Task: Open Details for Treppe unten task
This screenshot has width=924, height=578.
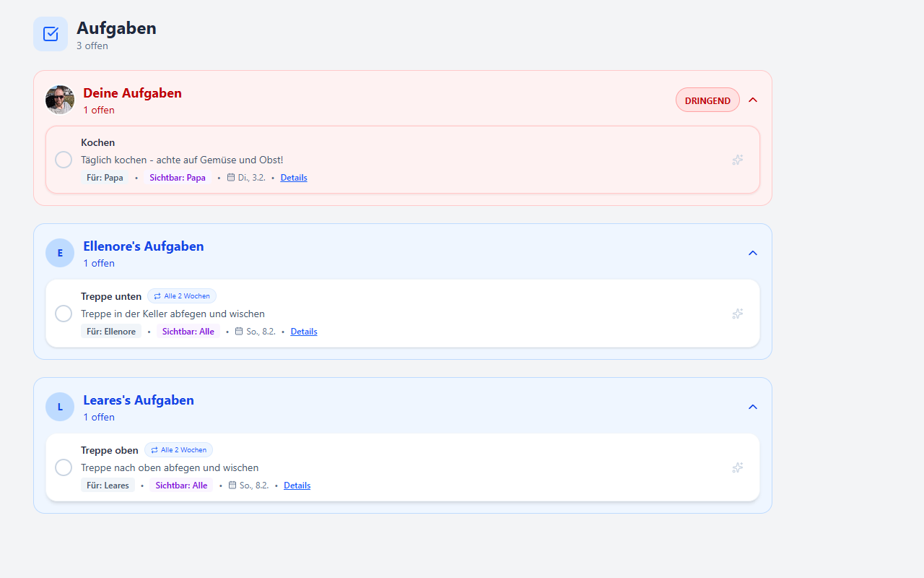Action: (x=304, y=332)
